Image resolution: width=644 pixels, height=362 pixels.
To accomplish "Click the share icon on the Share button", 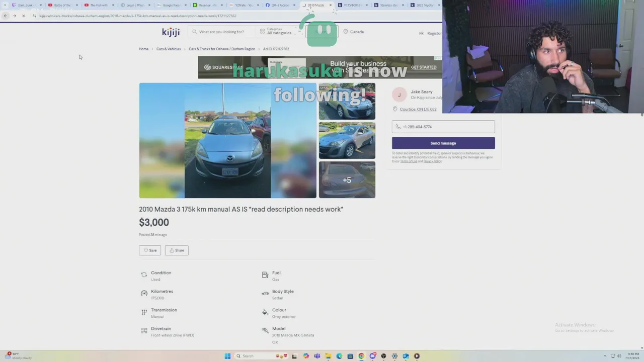I will tap(172, 250).
